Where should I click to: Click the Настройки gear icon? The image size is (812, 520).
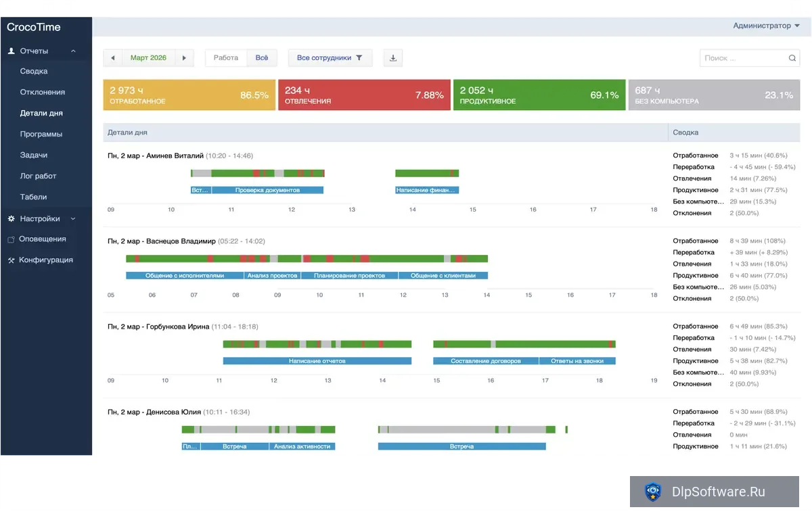pos(11,219)
